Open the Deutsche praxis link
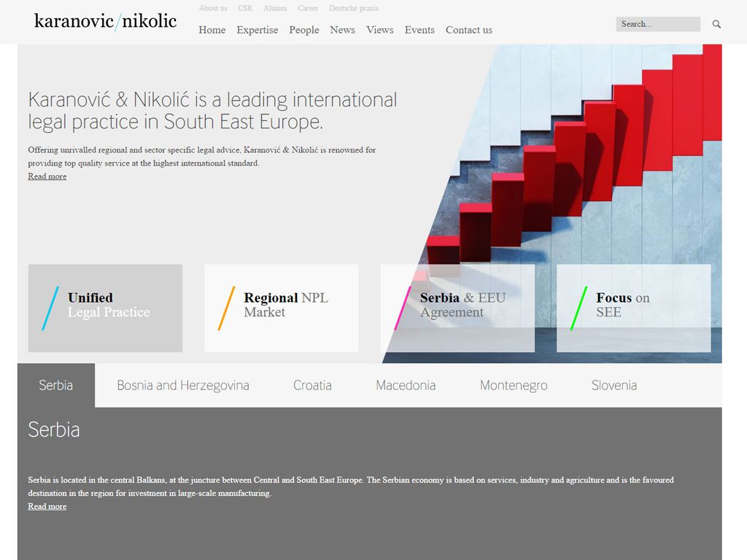Image resolution: width=747 pixels, height=560 pixels. pyautogui.click(x=354, y=8)
